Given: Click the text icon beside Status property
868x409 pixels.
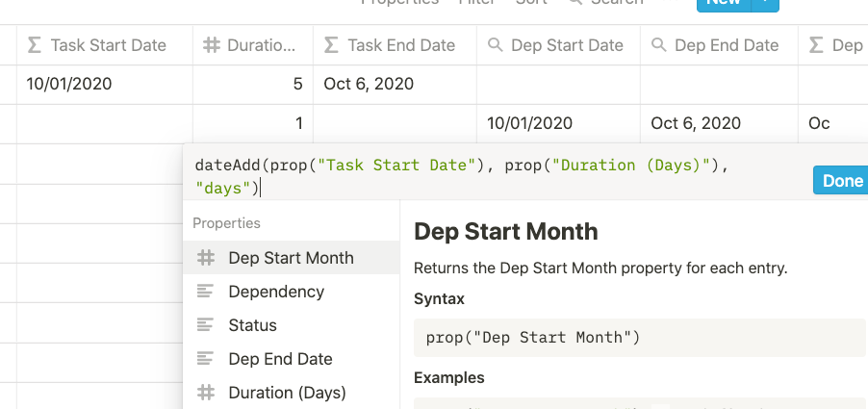Looking at the screenshot, I should [205, 325].
